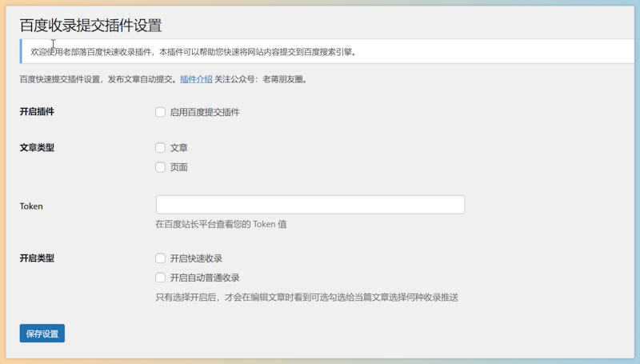Open the 插件介绍 link
The image size is (640, 364).
pos(196,79)
